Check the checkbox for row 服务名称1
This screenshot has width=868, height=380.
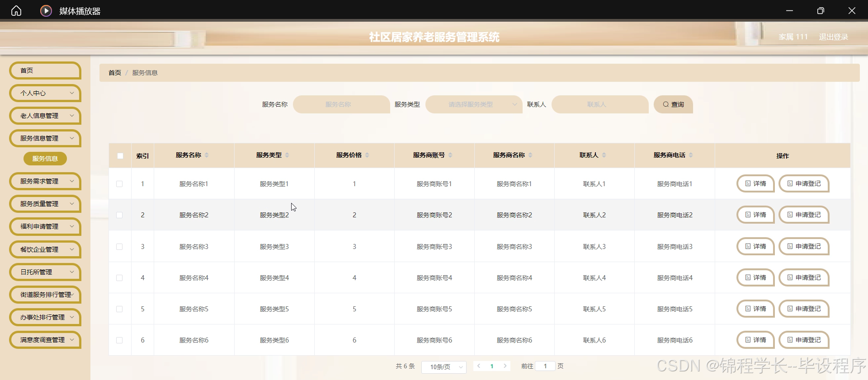coord(119,184)
